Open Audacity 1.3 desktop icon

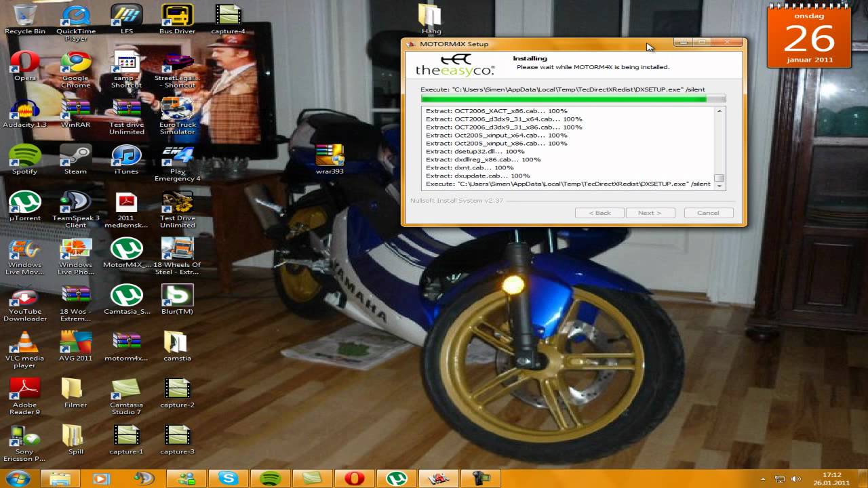25,113
